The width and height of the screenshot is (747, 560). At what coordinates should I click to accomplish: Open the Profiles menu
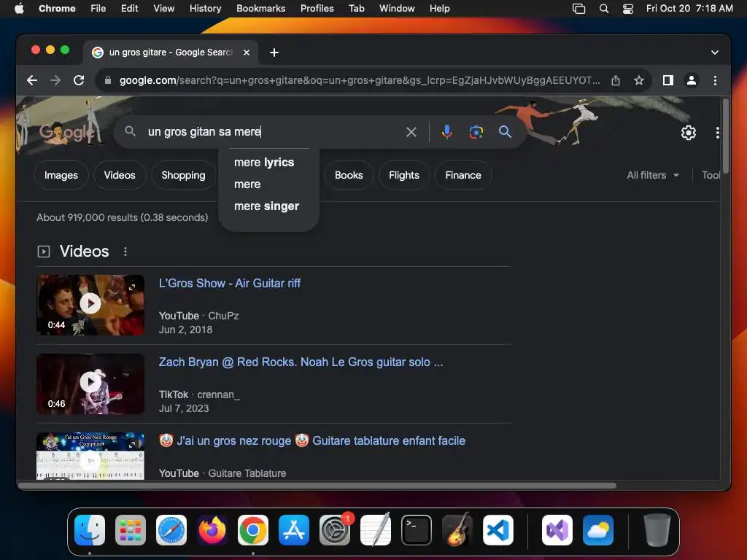[317, 9]
